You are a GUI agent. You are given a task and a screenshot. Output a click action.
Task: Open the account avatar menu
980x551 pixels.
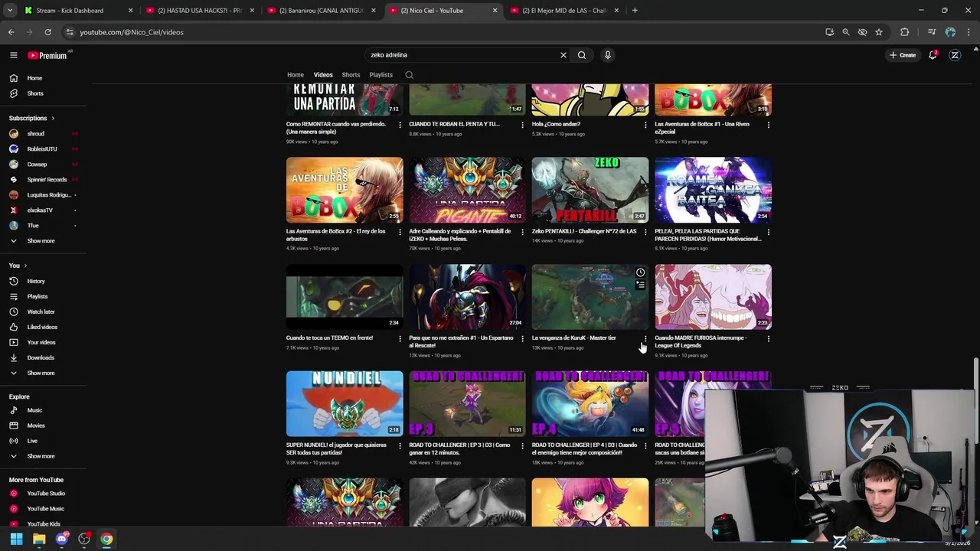click(x=955, y=55)
